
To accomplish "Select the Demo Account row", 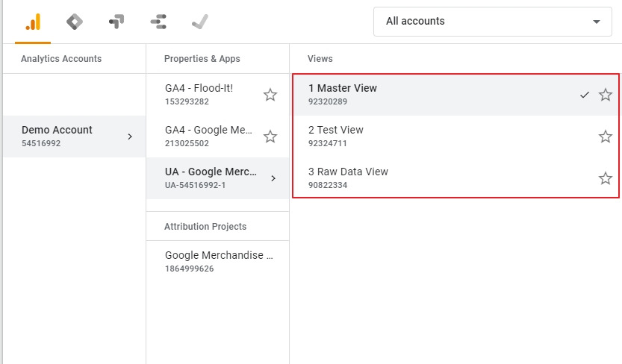I will 74,136.
